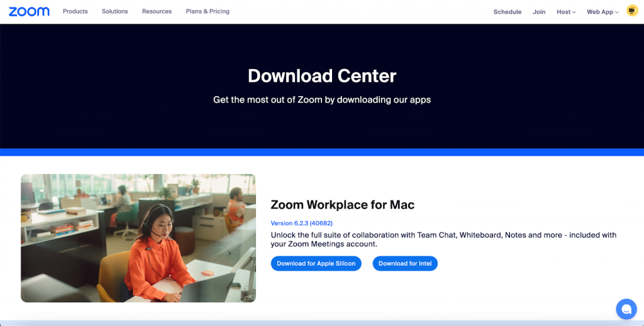Click Download for Apple Silicon

pos(316,264)
